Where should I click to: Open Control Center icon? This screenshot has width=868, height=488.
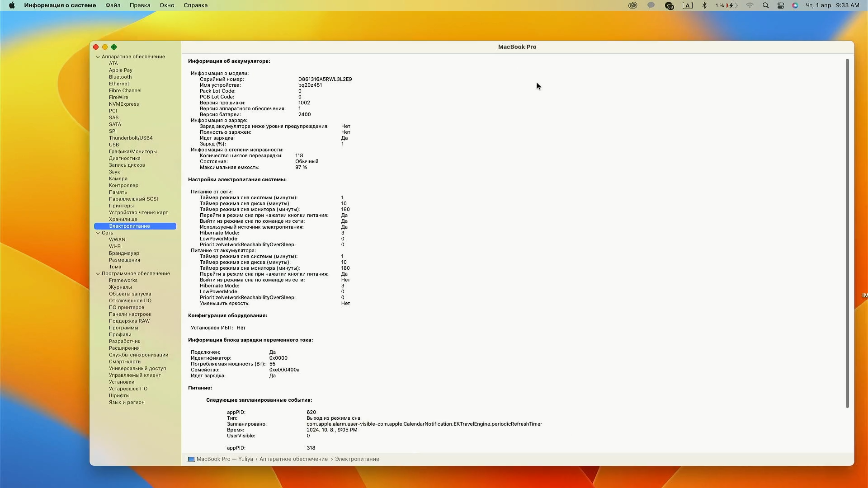tap(781, 5)
